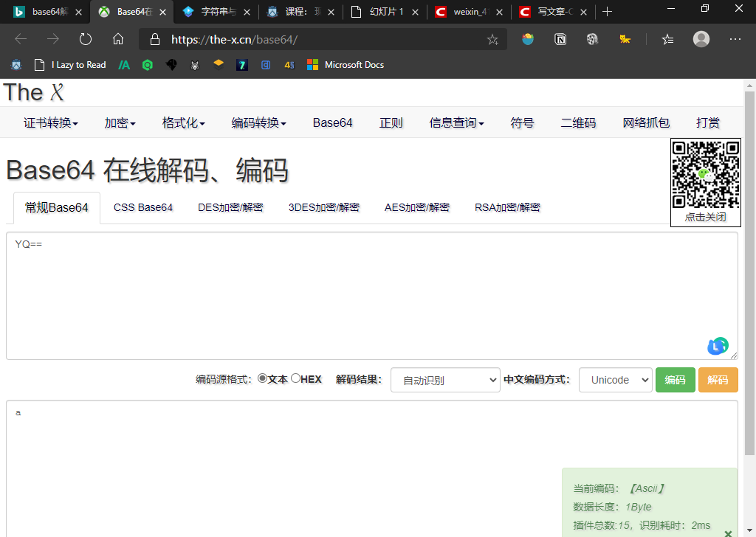This screenshot has height=537, width=756.
Task: Open Edge settings via the three-dot icon
Action: click(735, 39)
